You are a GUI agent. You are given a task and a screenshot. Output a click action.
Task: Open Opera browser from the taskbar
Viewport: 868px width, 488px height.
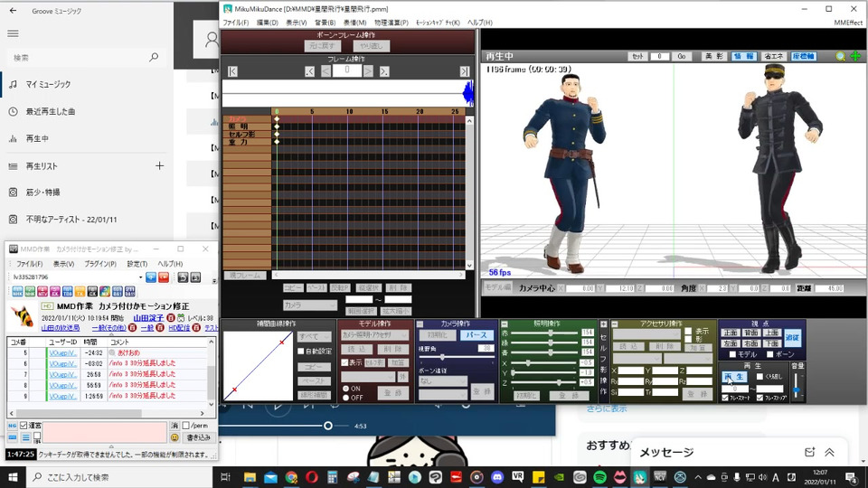[x=312, y=477]
